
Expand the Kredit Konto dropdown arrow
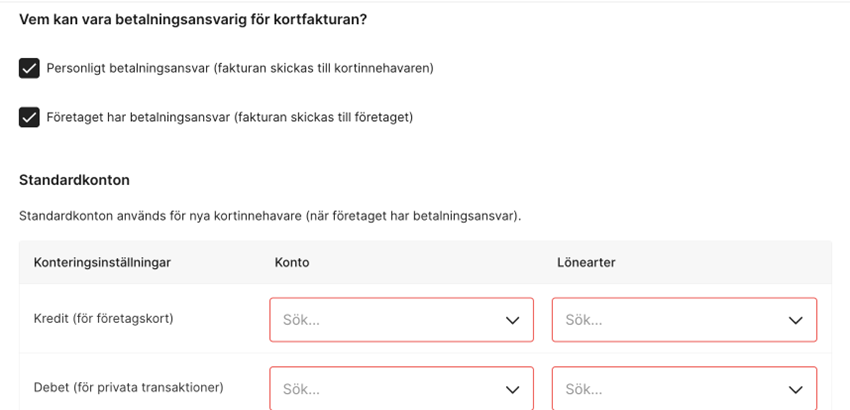[x=512, y=321]
